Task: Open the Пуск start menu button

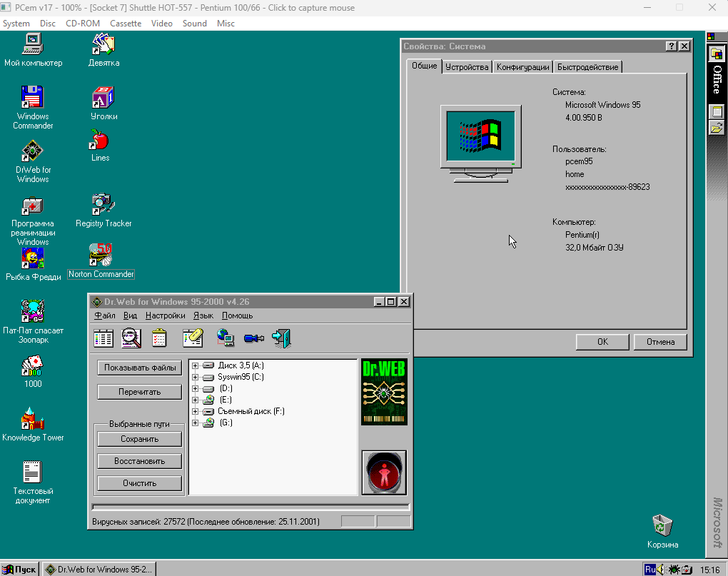Action: point(20,569)
